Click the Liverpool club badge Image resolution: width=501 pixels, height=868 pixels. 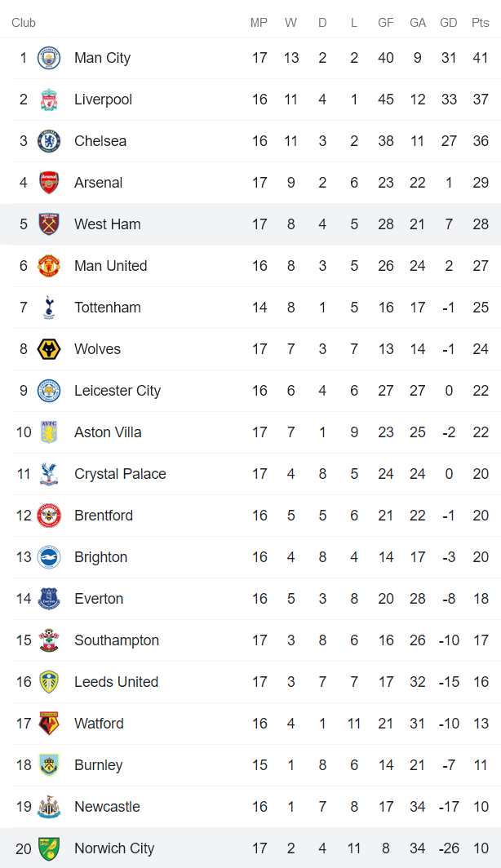[x=49, y=100]
